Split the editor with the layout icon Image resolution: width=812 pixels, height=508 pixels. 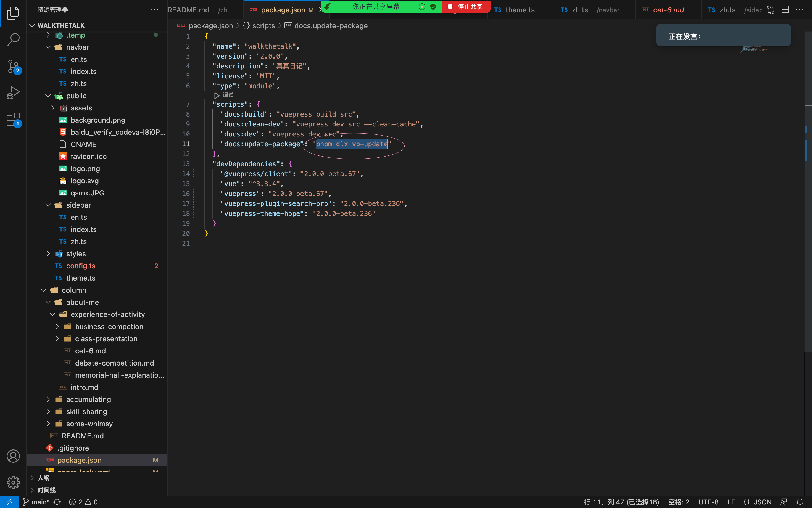(x=785, y=10)
